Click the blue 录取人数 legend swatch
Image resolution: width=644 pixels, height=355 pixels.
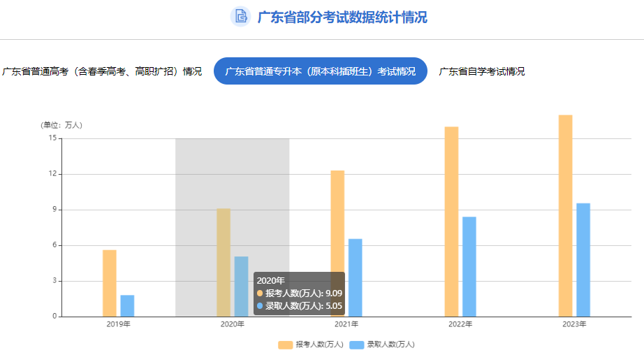tap(357, 345)
